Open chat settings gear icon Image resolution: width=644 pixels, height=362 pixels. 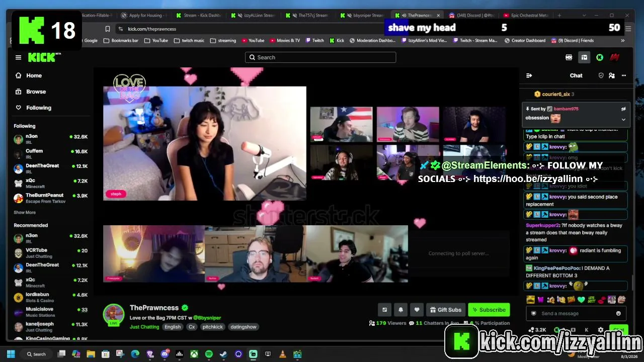pos(600,330)
